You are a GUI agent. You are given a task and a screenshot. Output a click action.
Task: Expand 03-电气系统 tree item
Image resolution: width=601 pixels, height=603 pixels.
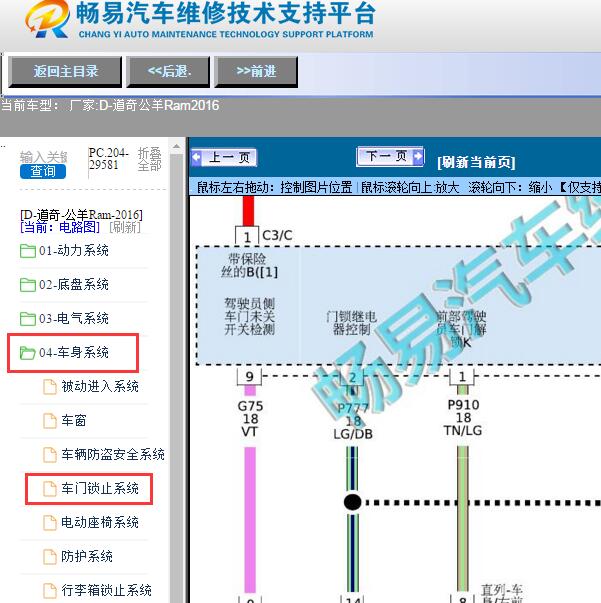pyautogui.click(x=74, y=318)
